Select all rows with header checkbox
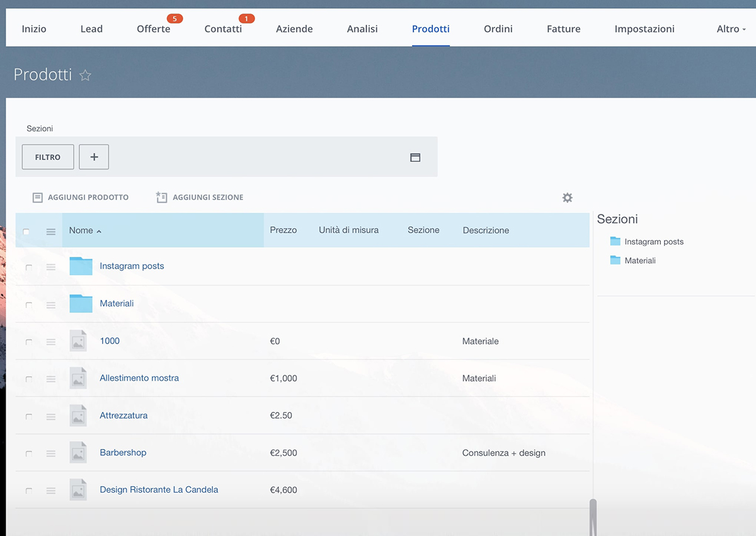756x536 pixels. 26,232
